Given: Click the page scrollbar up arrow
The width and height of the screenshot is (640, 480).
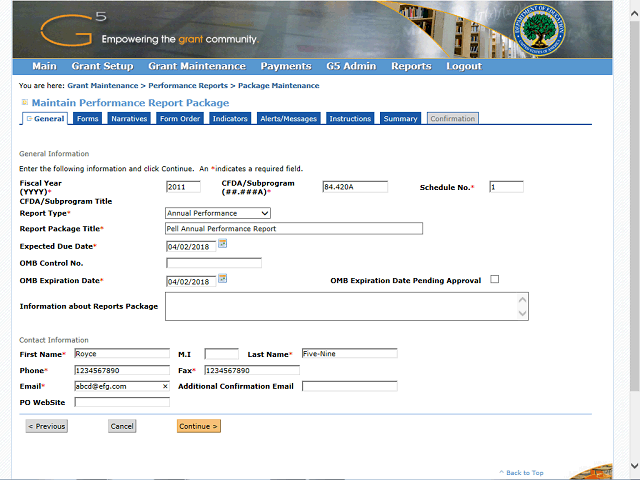Looking at the screenshot, I should [x=634, y=14].
